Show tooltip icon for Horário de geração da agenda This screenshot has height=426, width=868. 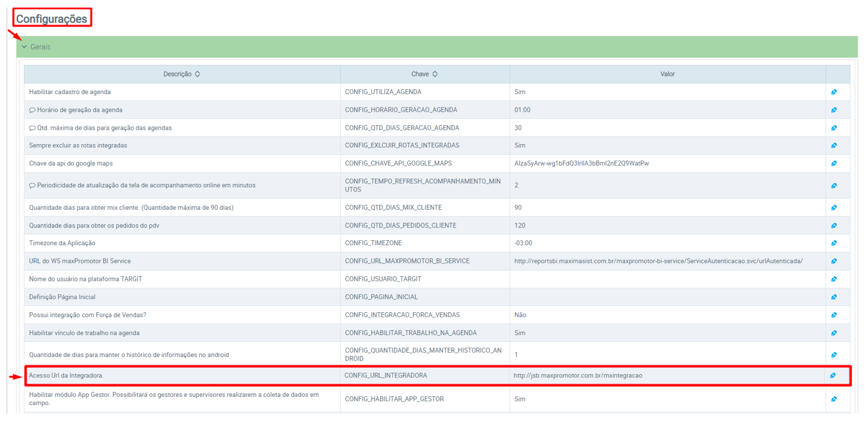[x=32, y=110]
